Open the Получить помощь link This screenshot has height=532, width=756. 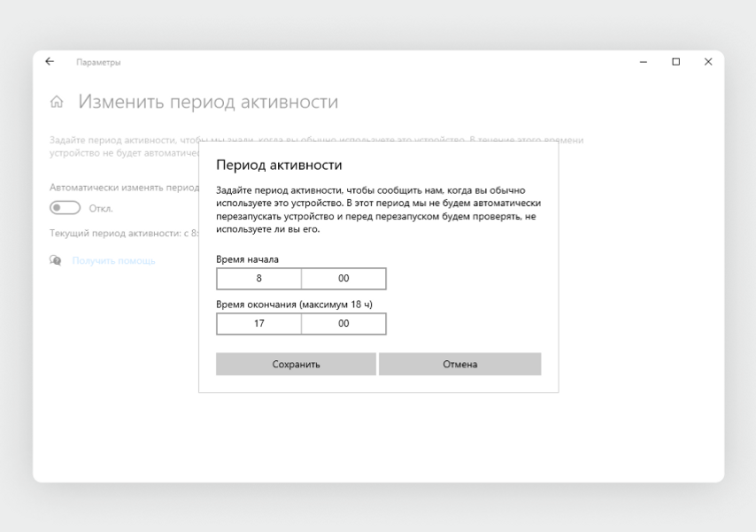pos(114,261)
